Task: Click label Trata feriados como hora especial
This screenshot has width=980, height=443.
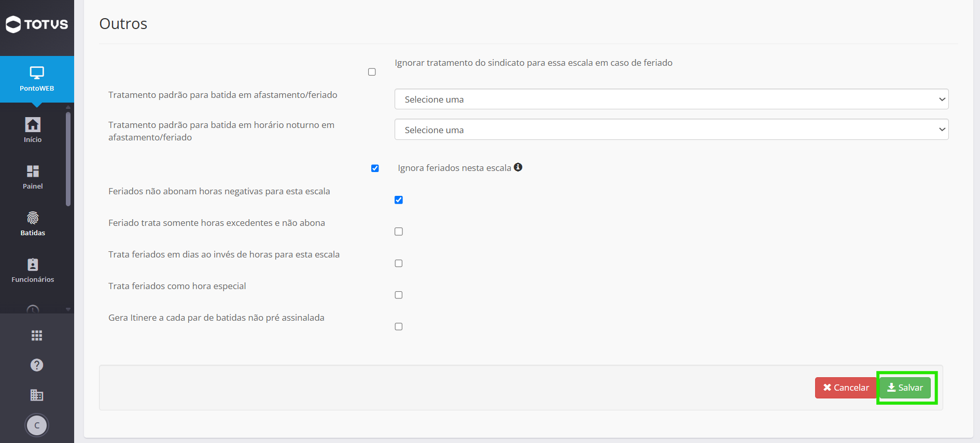Action: (177, 286)
